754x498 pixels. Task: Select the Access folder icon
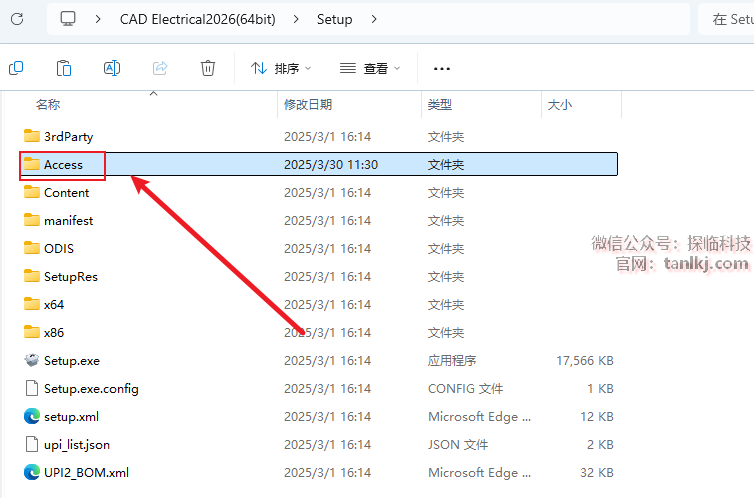tap(32, 164)
